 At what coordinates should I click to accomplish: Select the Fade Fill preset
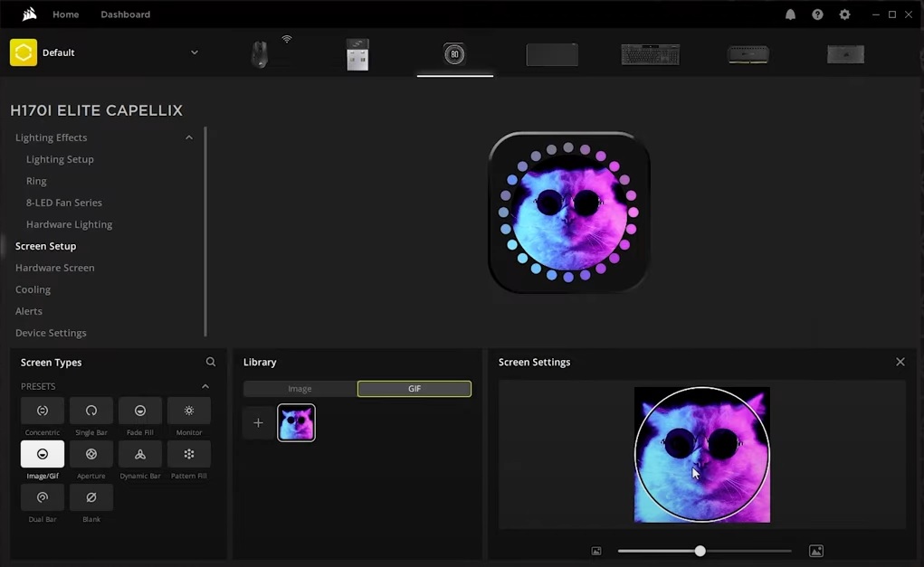[140, 411]
